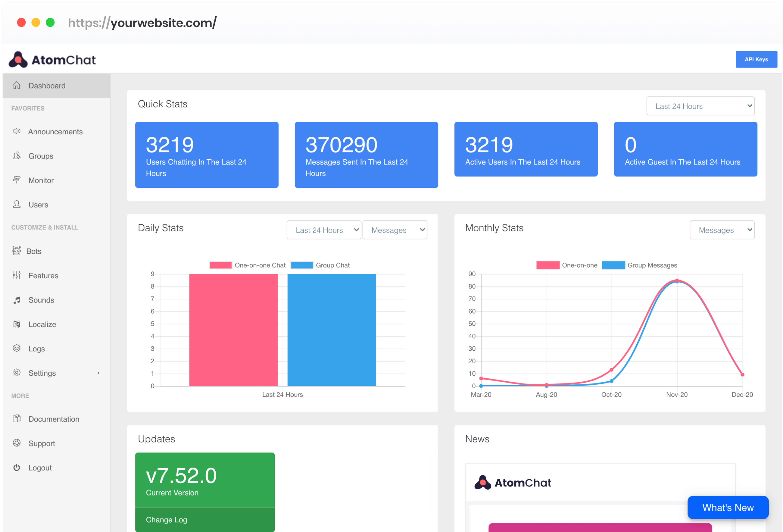Viewport: 783px width, 532px height.
Task: Open the Sounds customization icon
Action: (17, 300)
